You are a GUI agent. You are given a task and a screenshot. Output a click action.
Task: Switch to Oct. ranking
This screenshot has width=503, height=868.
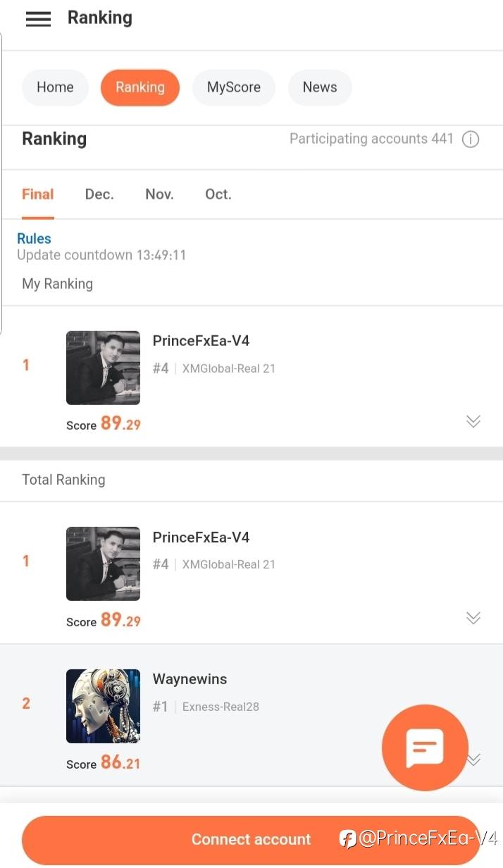click(x=218, y=194)
